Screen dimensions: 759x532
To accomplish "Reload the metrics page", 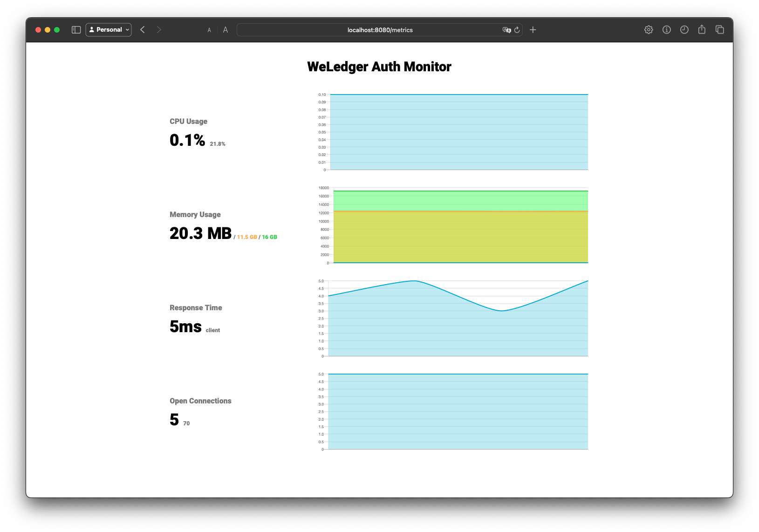I will coord(517,30).
